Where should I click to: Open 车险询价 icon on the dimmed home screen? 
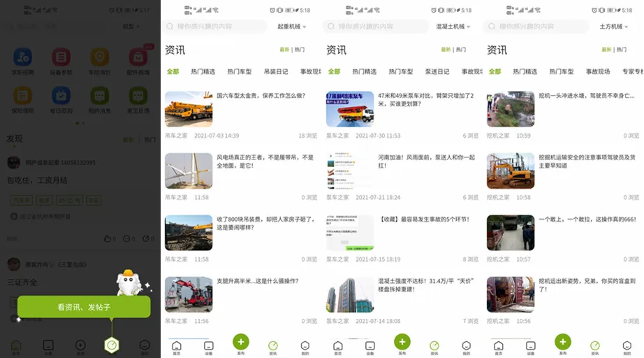[x=99, y=57]
